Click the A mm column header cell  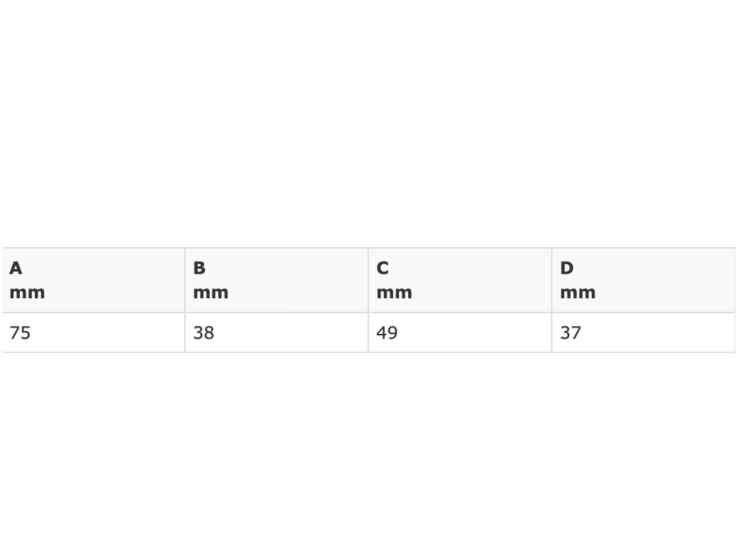tap(94, 280)
